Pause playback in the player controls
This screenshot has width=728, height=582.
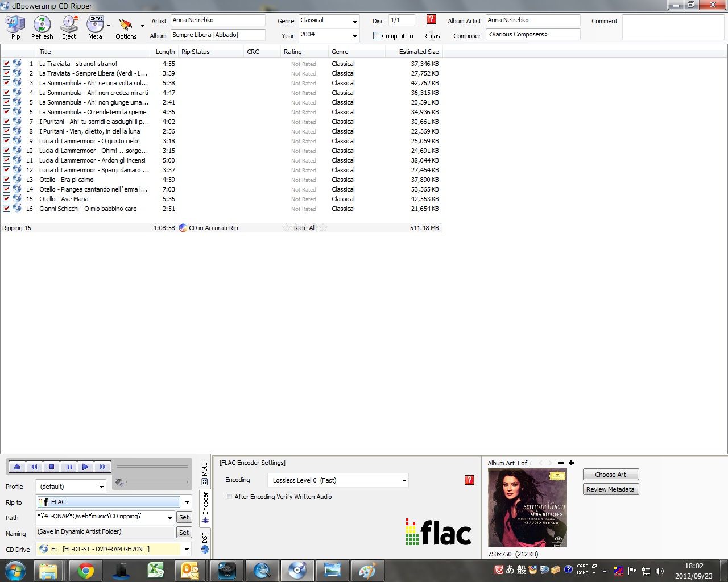pyautogui.click(x=69, y=467)
